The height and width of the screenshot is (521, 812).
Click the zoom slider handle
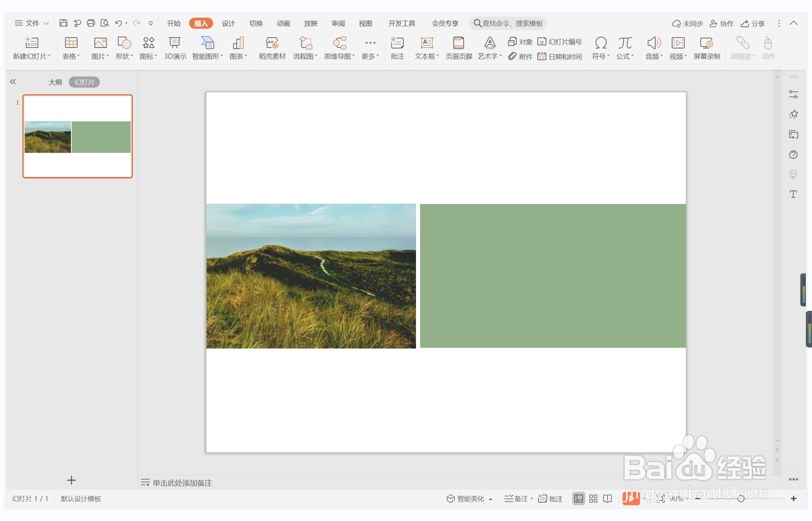click(x=741, y=498)
